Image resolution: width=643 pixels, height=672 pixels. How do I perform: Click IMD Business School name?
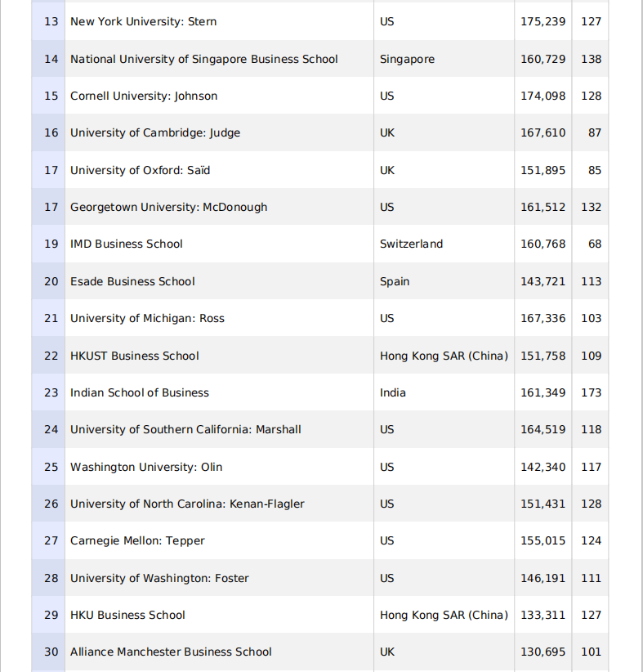[x=126, y=244]
